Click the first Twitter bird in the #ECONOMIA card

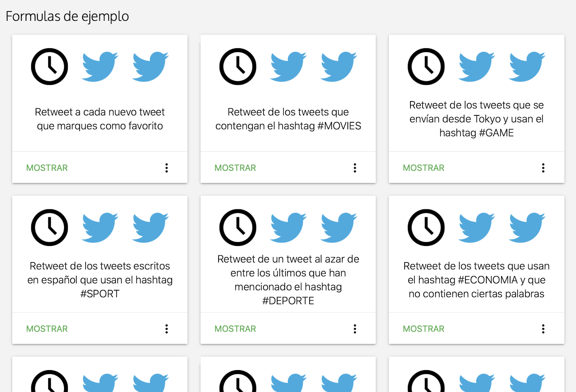477,228
